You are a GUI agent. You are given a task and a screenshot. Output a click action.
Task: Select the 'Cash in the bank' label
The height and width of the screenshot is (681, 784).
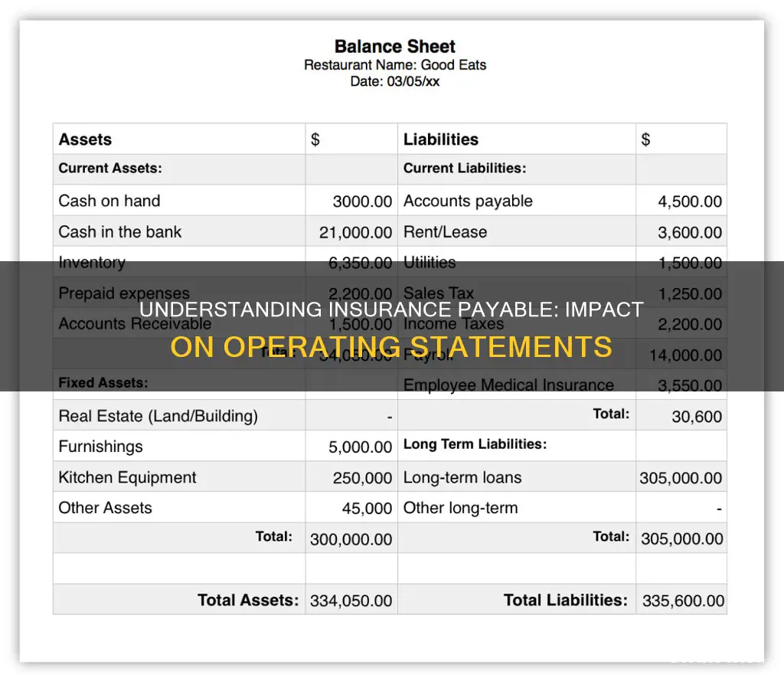(119, 231)
